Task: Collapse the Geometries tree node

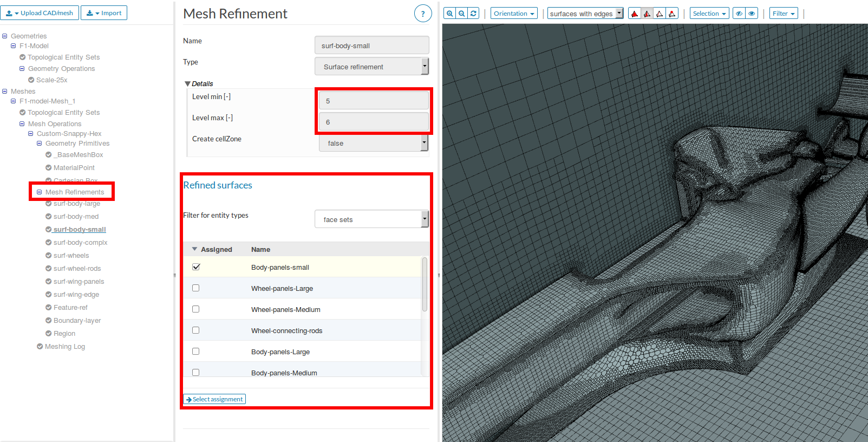Action: tap(5, 36)
